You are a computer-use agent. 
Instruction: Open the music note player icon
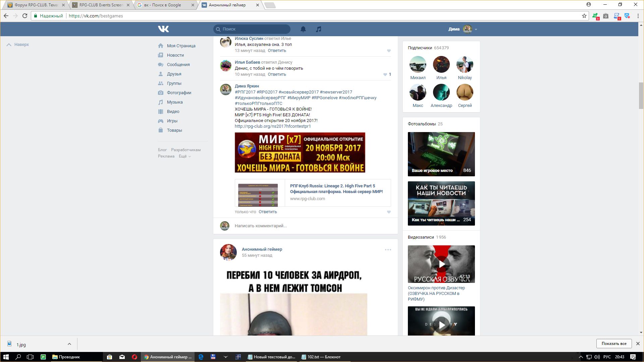(318, 29)
